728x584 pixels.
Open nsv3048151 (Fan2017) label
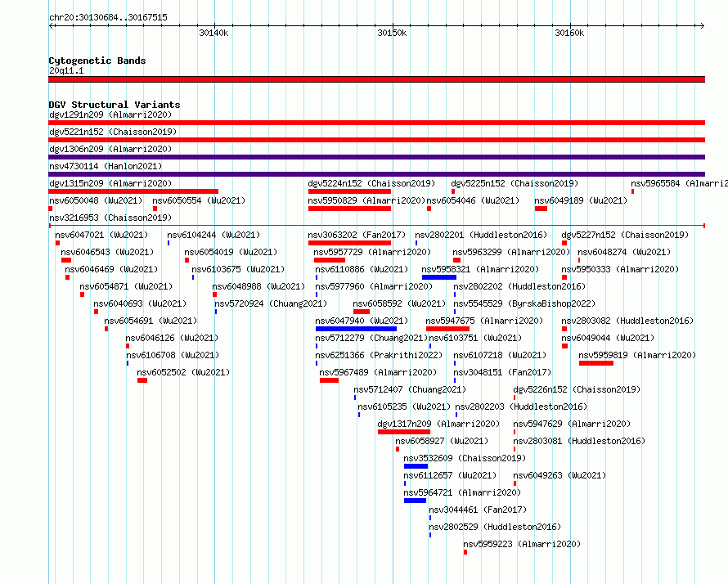pyautogui.click(x=502, y=372)
